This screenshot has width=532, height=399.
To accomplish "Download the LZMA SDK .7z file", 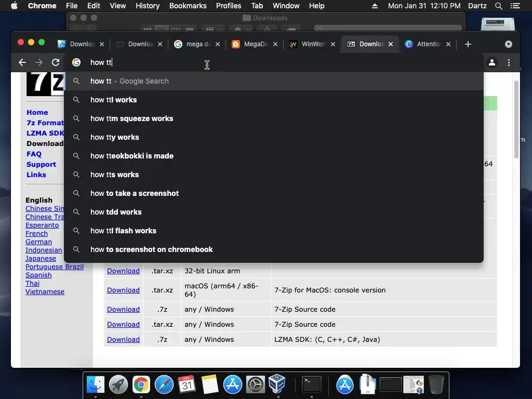I will click(123, 340).
